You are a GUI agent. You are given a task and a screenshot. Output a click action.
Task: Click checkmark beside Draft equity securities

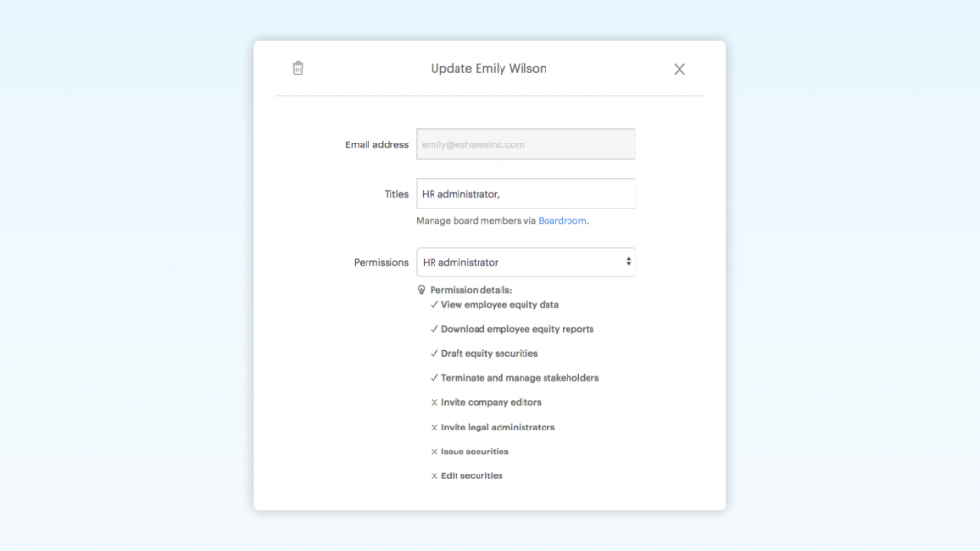point(434,354)
